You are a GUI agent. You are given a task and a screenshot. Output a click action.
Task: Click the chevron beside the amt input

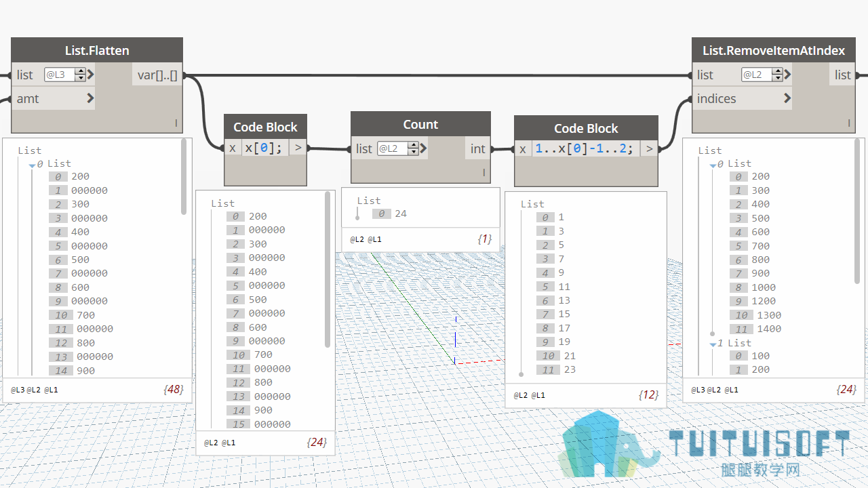click(x=91, y=98)
